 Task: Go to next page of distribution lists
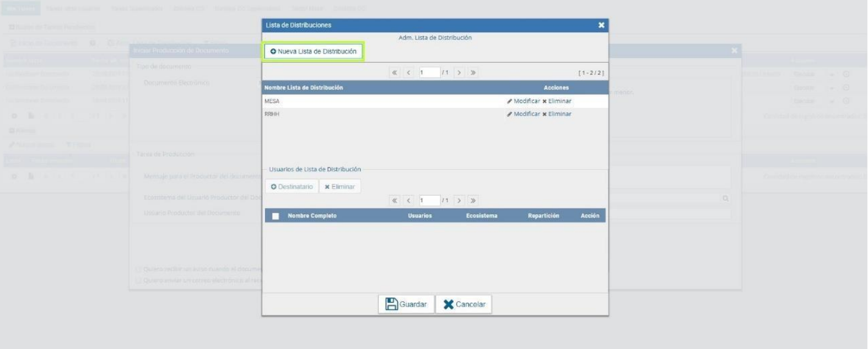(x=460, y=73)
